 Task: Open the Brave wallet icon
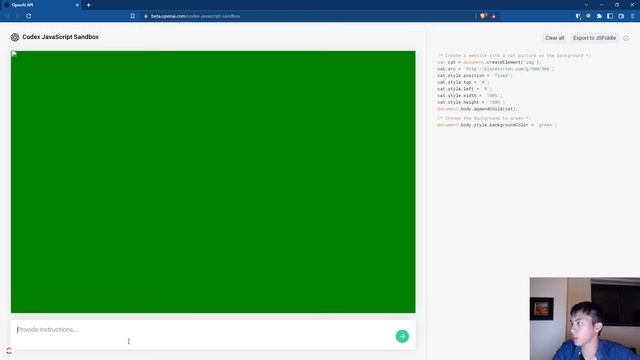coord(621,16)
